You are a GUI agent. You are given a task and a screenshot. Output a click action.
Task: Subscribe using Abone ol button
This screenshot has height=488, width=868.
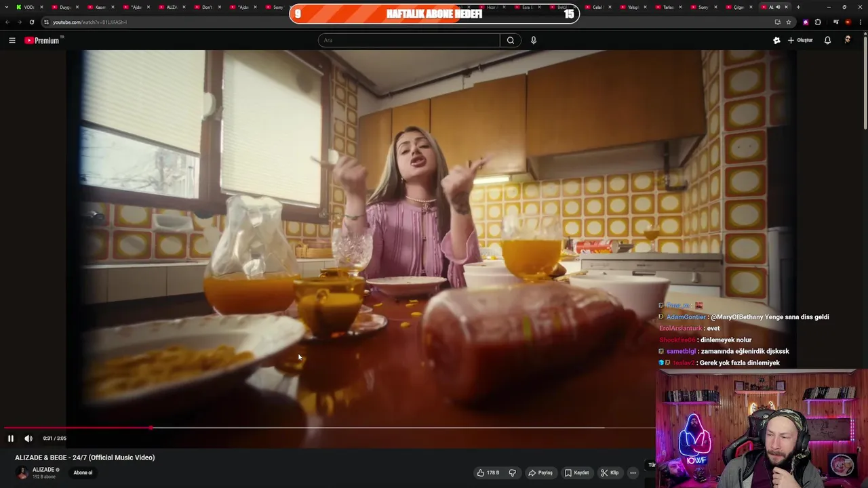(x=83, y=472)
